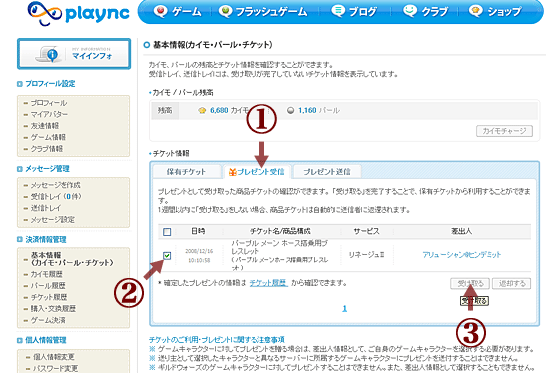Open マイアバター in sidebar
This screenshot has height=373, width=560.
[x=49, y=114]
